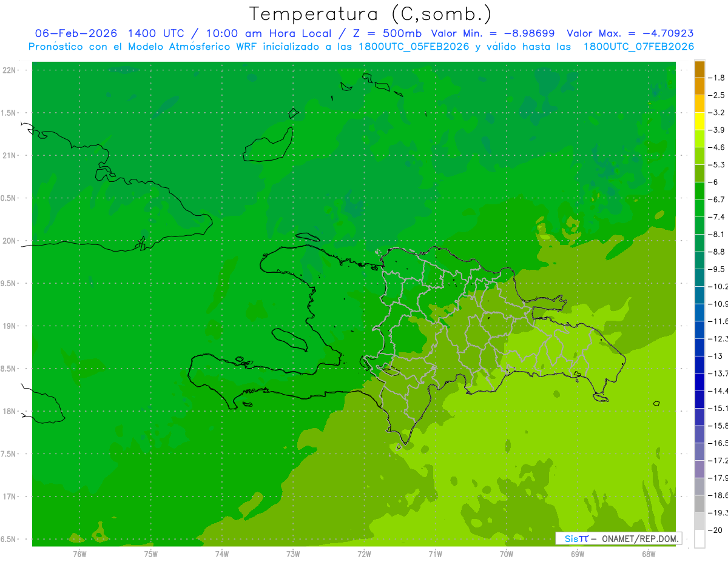This screenshot has height=562, width=728.
Task: Click the "68W" longitude label
Action: pos(649,554)
